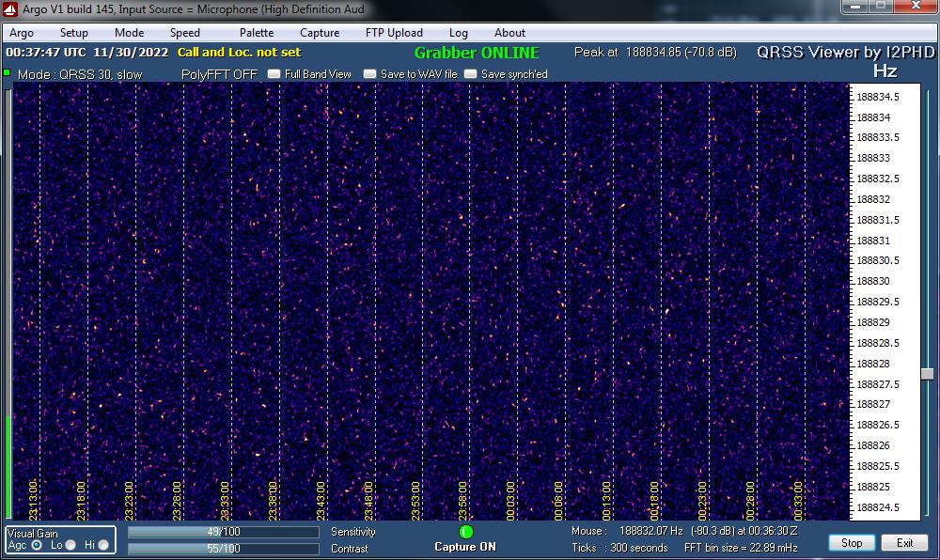Screen dimensions: 940x560
Task: Close the Argo window
Action: pyautogui.click(x=915, y=6)
